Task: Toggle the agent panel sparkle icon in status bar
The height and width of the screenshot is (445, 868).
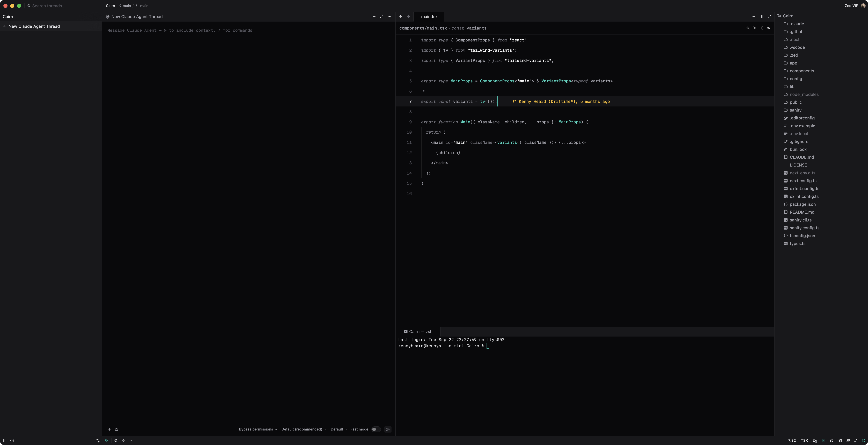Action: point(107,441)
